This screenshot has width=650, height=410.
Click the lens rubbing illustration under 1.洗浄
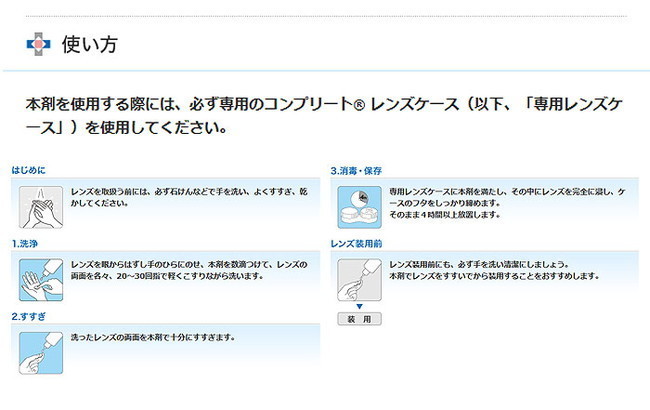click(41, 279)
